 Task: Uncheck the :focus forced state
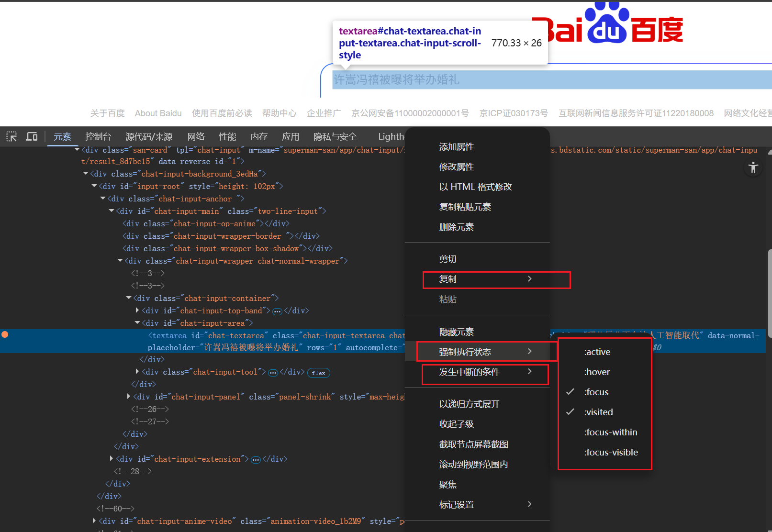click(596, 392)
